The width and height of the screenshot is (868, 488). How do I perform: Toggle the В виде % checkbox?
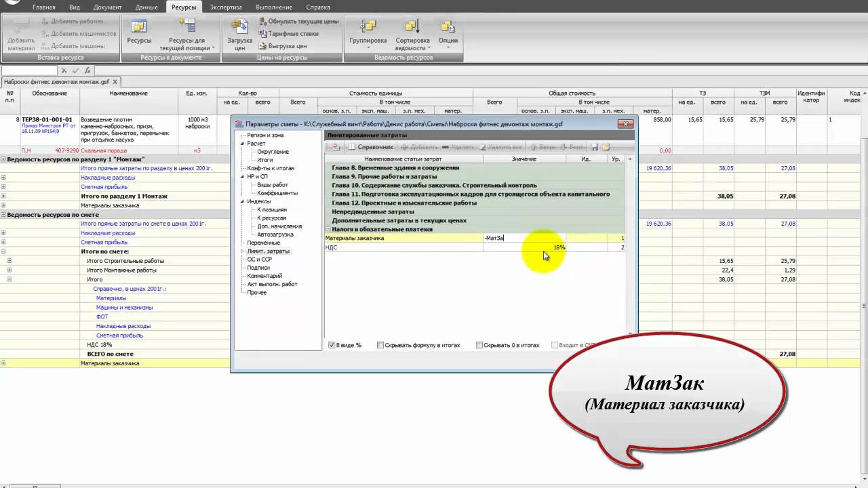(332, 345)
